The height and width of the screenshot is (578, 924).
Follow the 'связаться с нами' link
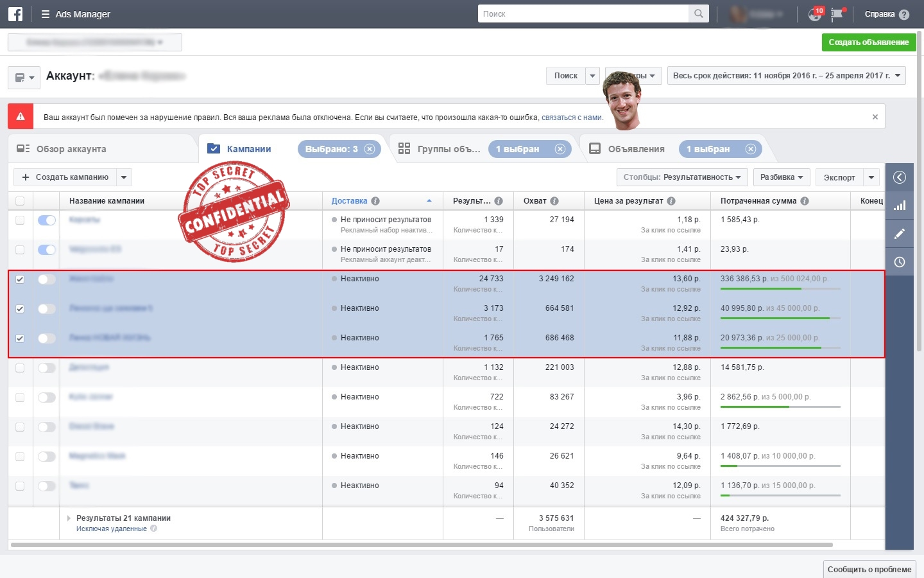pyautogui.click(x=571, y=118)
